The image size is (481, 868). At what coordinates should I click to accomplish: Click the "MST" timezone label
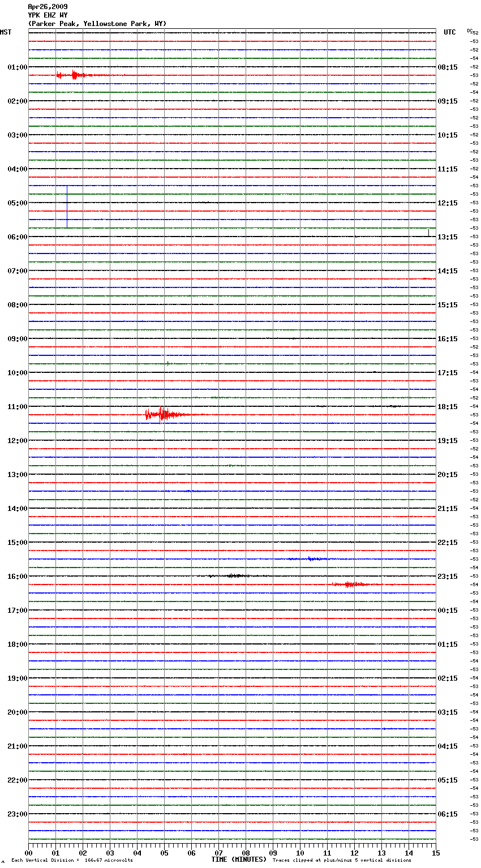coord(6,32)
